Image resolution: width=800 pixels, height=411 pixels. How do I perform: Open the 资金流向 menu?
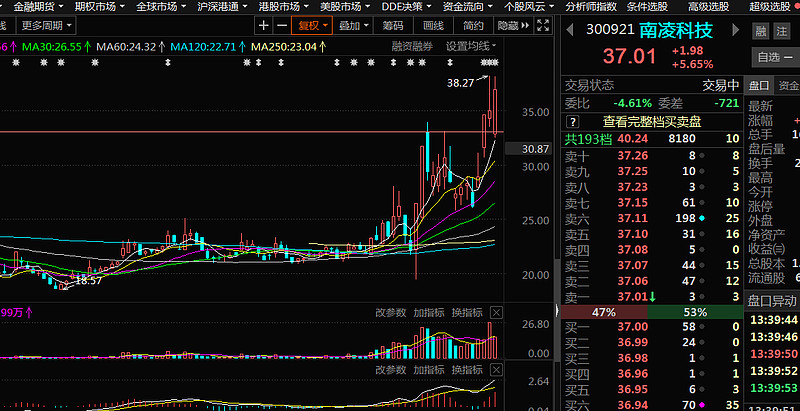[467, 7]
